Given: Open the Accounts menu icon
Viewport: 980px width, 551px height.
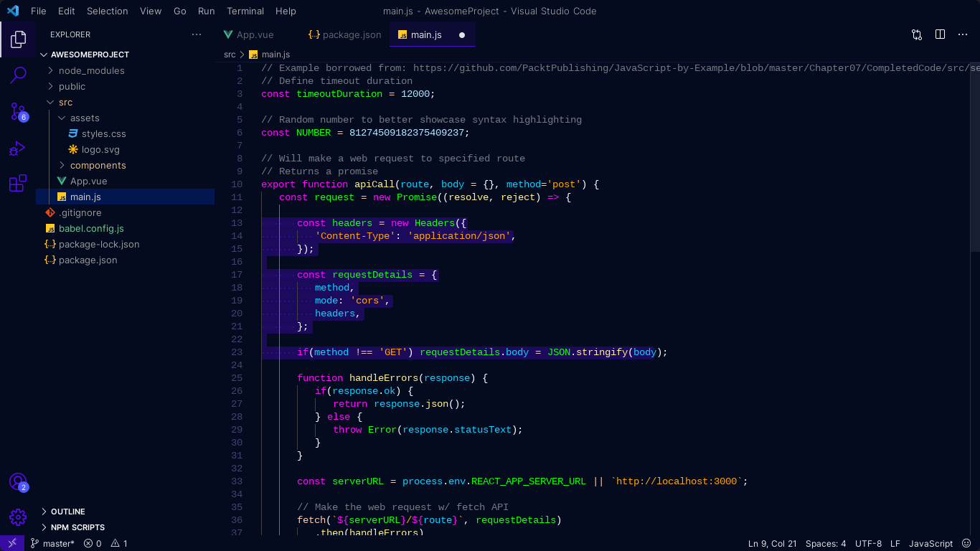Looking at the screenshot, I should (18, 481).
